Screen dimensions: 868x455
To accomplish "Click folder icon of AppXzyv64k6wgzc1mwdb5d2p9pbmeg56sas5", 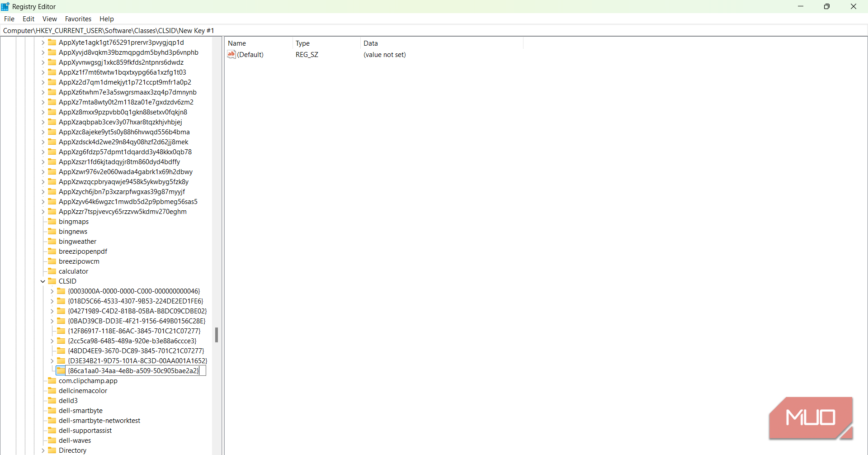I will point(52,201).
